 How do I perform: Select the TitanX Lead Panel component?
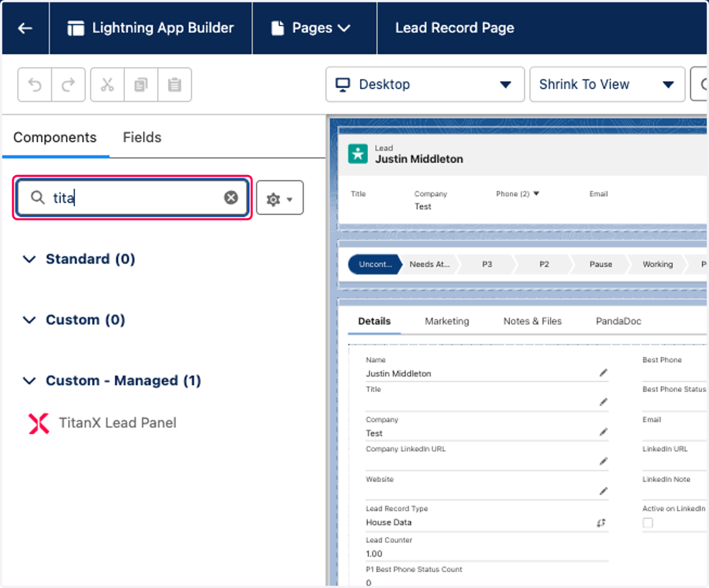coord(102,423)
